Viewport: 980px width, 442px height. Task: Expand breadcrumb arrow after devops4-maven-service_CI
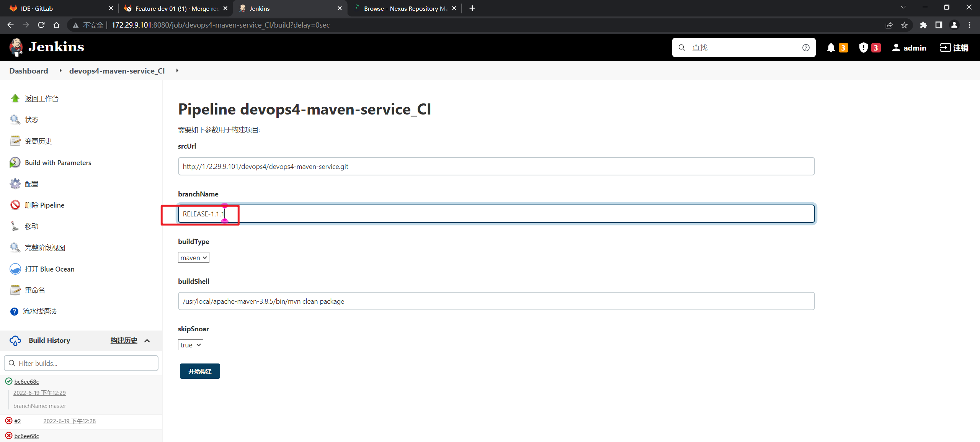(177, 70)
